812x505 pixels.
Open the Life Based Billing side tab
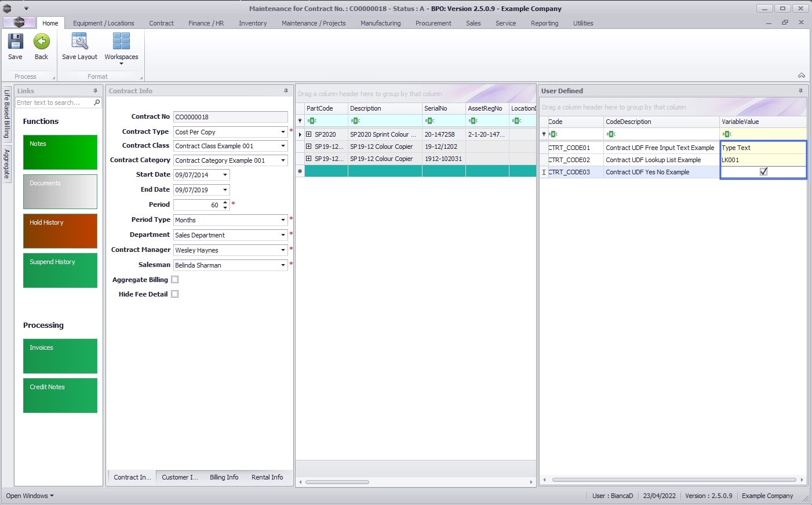(x=7, y=114)
